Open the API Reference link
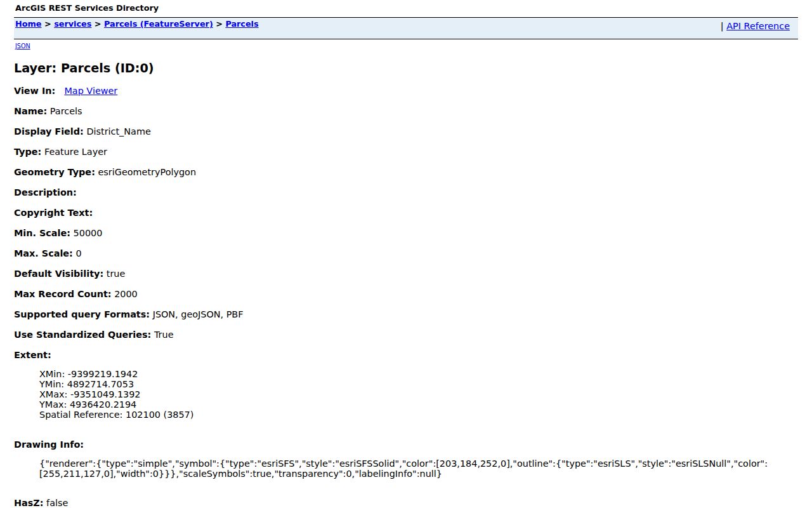The image size is (812, 508). [758, 26]
